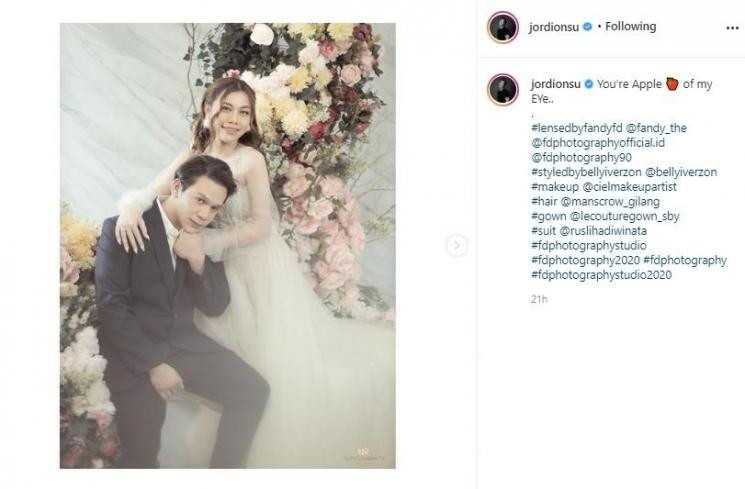Click the wedding couple photo
745x489 pixels.
click(228, 246)
